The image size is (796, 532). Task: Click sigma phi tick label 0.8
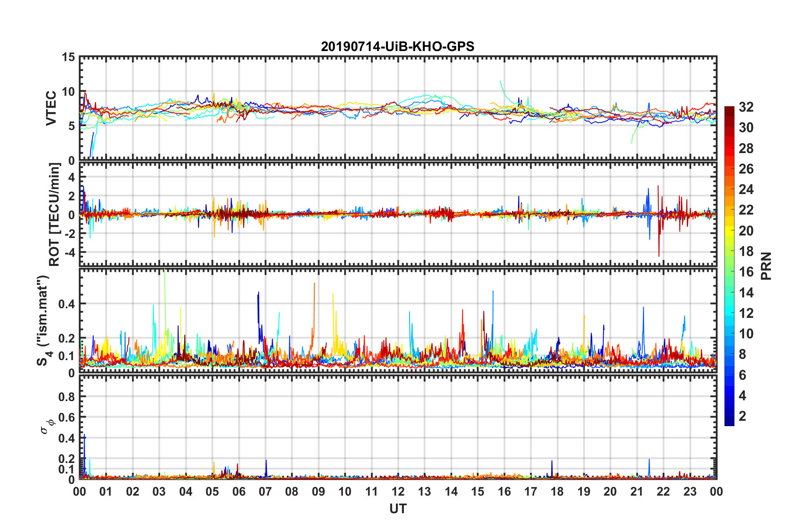[67, 396]
